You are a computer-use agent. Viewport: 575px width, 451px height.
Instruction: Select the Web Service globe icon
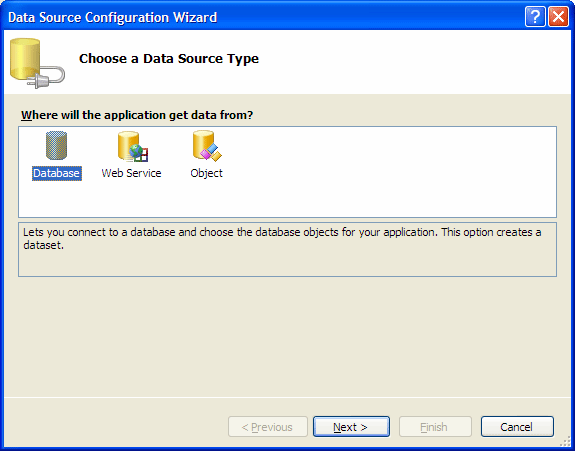132,146
